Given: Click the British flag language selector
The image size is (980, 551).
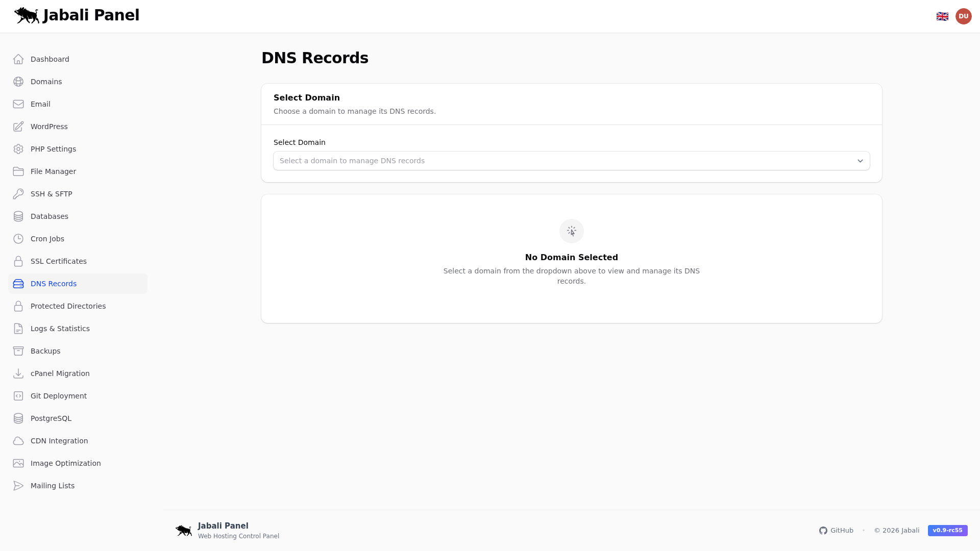Looking at the screenshot, I should 942,16.
